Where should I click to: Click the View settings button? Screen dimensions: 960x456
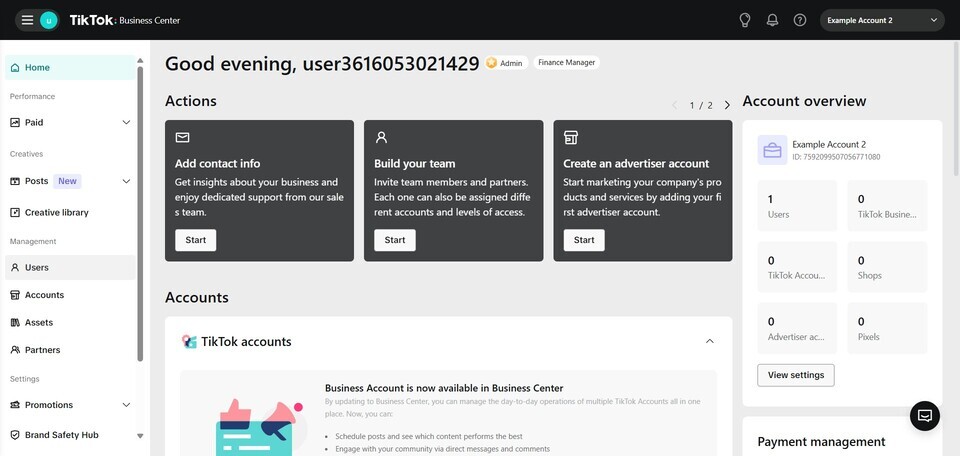point(796,375)
